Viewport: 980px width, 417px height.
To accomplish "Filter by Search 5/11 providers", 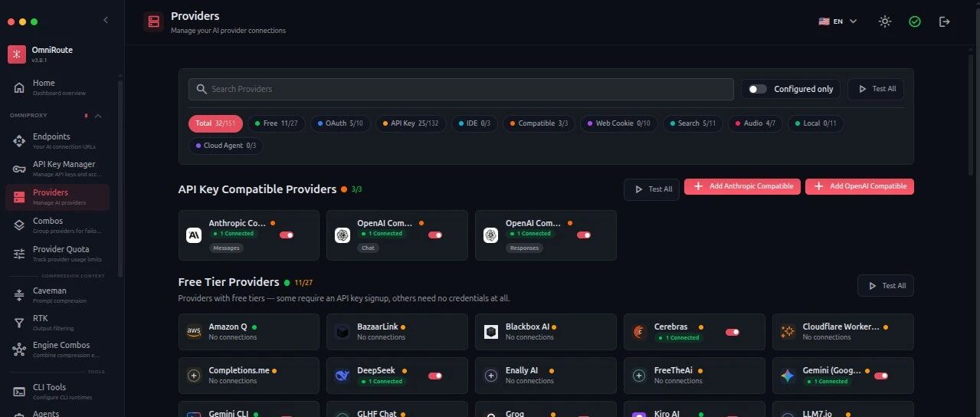I will click(x=693, y=123).
